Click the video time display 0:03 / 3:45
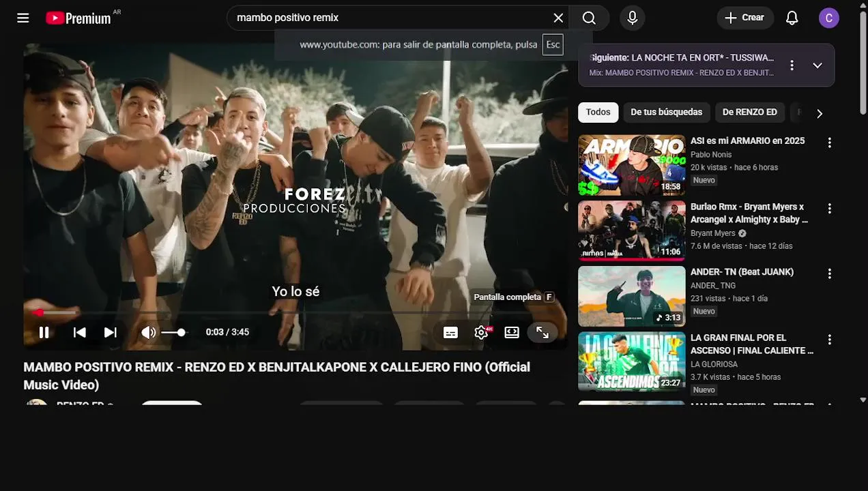 [227, 332]
